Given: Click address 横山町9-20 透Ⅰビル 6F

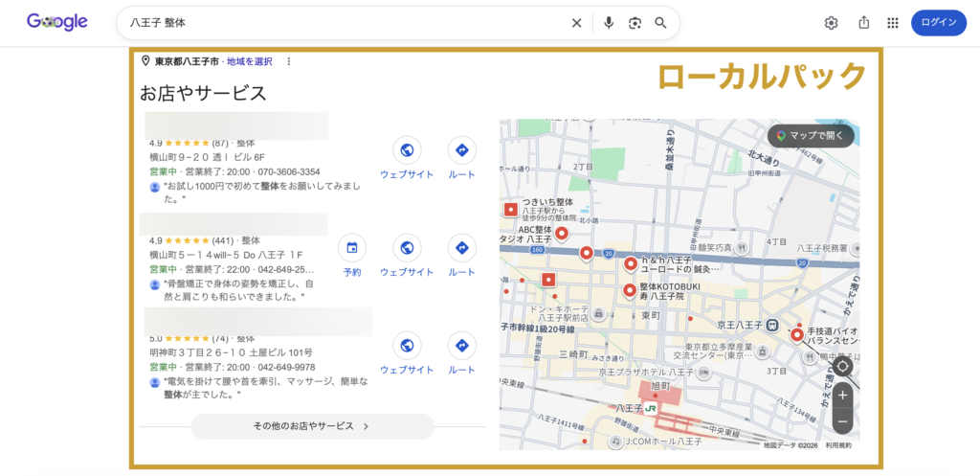Looking at the screenshot, I should 207,157.
